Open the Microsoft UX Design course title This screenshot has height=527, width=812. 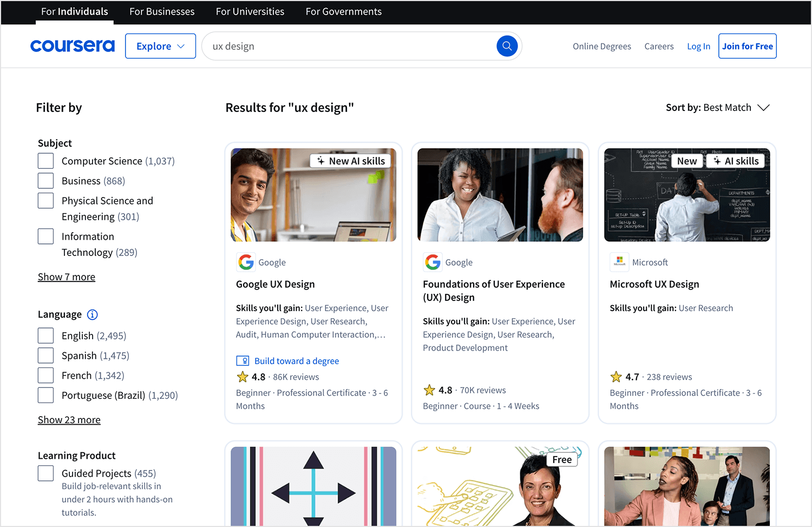click(654, 284)
